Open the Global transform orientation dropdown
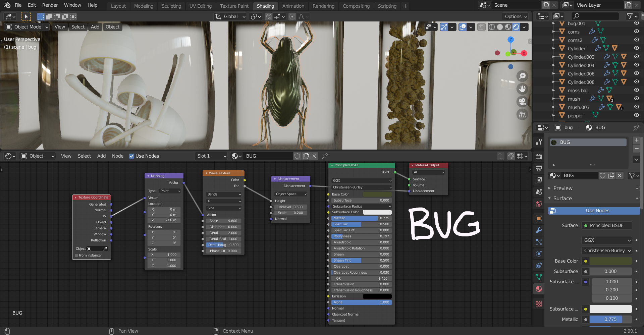The width and height of the screenshot is (644, 335). (x=230, y=16)
